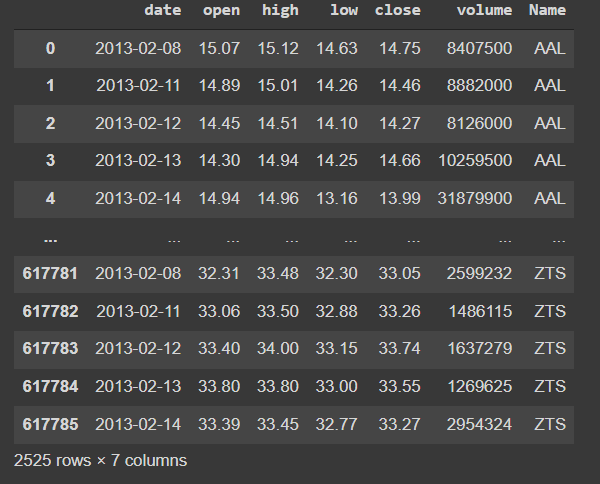Screen dimensions: 600x484
Task: Click the low column header
Action: click(x=344, y=10)
